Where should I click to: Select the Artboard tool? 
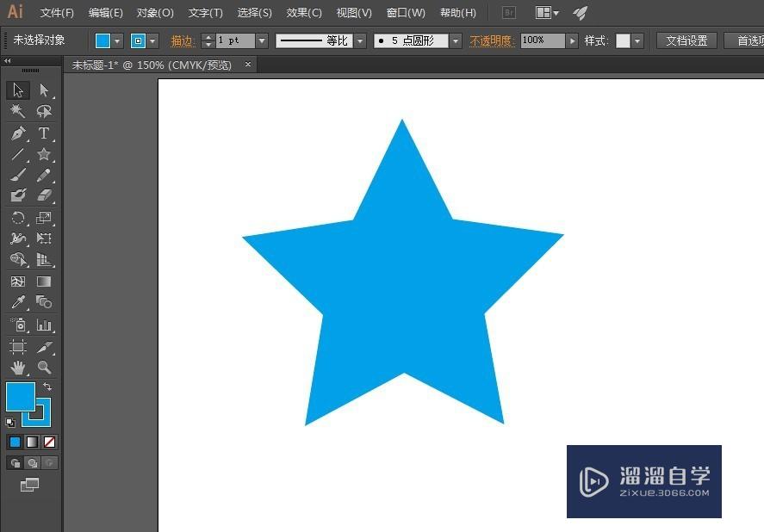[x=18, y=346]
